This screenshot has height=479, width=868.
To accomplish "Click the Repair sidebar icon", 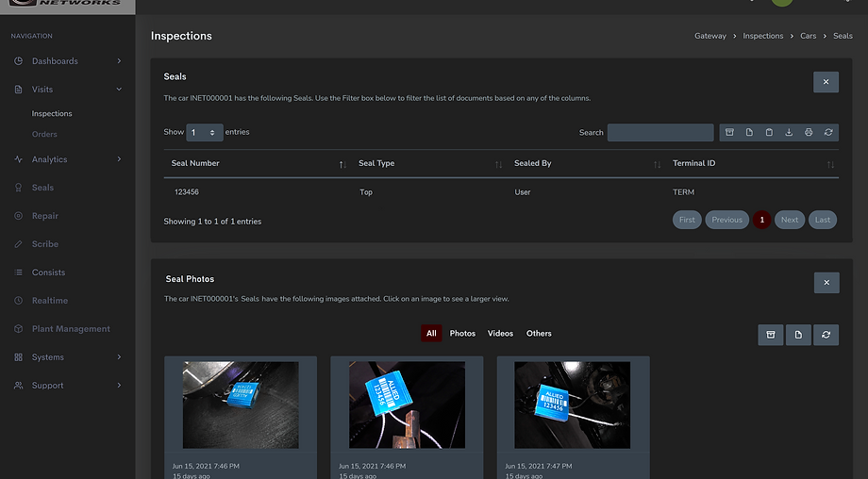I will click(18, 216).
